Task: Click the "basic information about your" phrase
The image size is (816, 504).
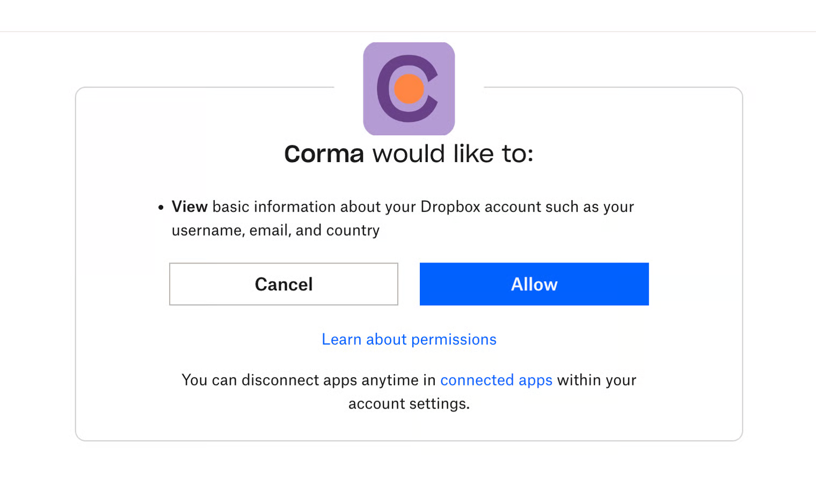Action: coord(314,207)
